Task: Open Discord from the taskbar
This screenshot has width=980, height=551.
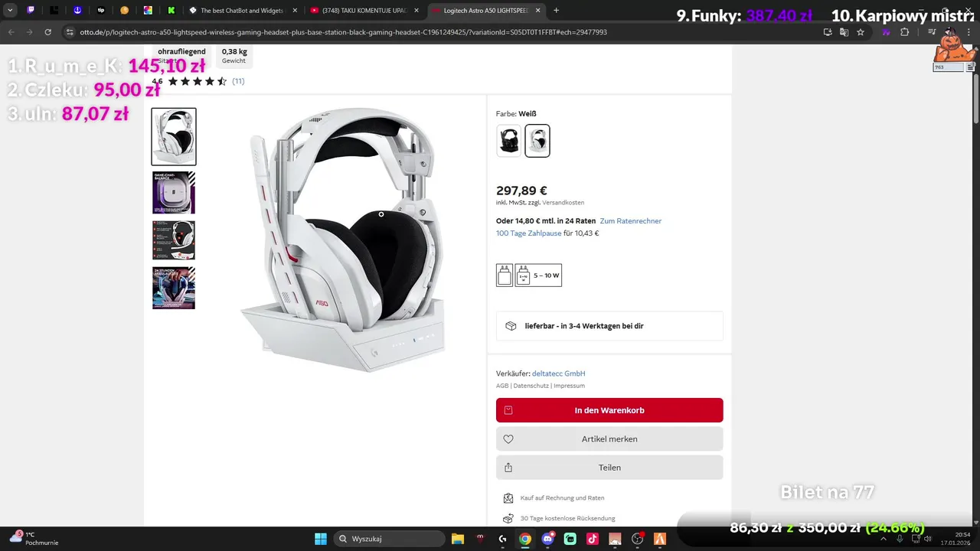Action: [x=547, y=539]
